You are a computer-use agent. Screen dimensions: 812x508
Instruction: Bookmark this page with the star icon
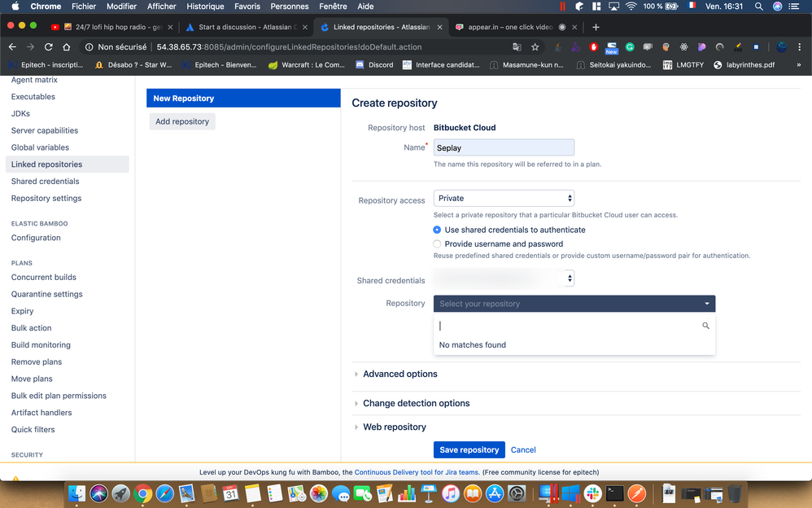click(535, 47)
